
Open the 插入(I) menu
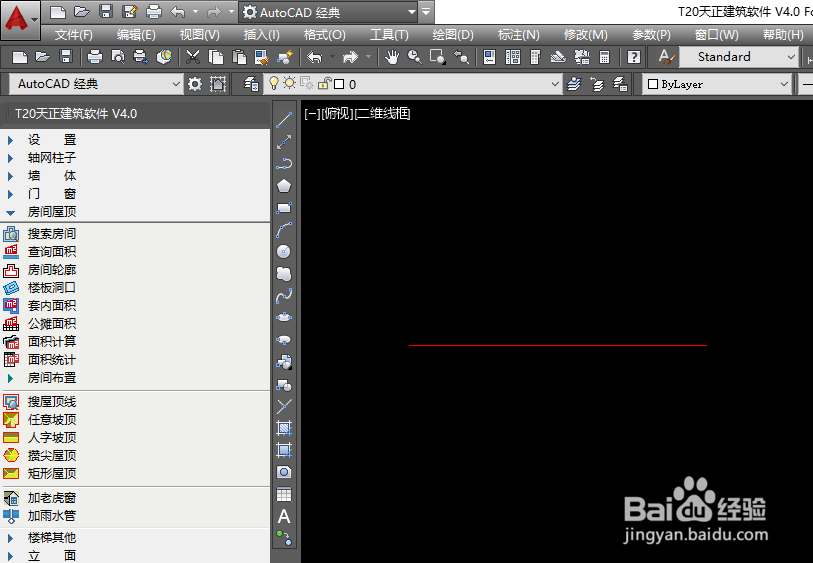(x=261, y=35)
